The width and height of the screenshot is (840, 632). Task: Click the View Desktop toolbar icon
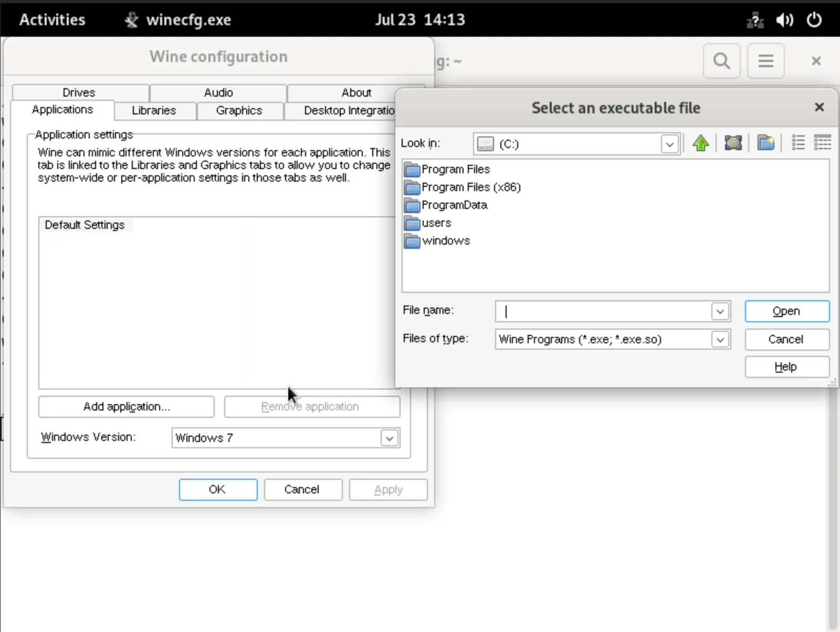[733, 143]
